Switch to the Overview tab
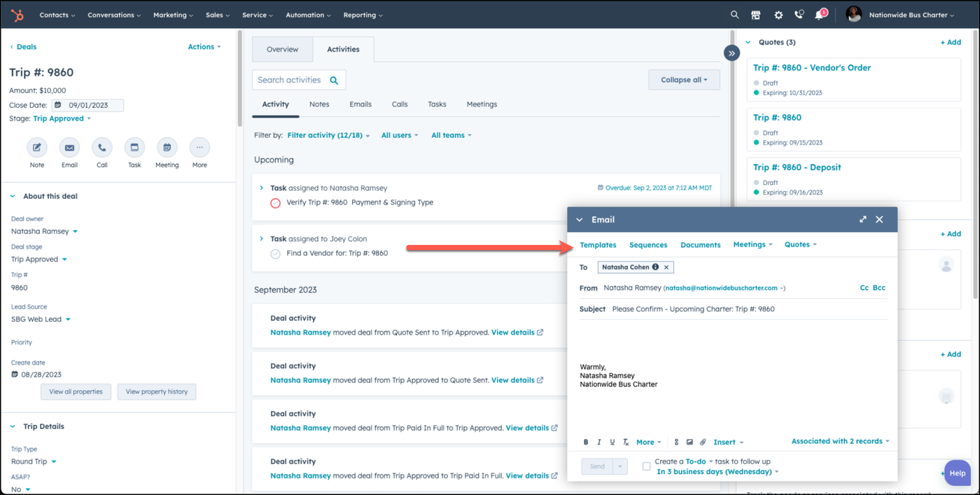Screen dimensions: 980x495 pyautogui.click(x=282, y=50)
